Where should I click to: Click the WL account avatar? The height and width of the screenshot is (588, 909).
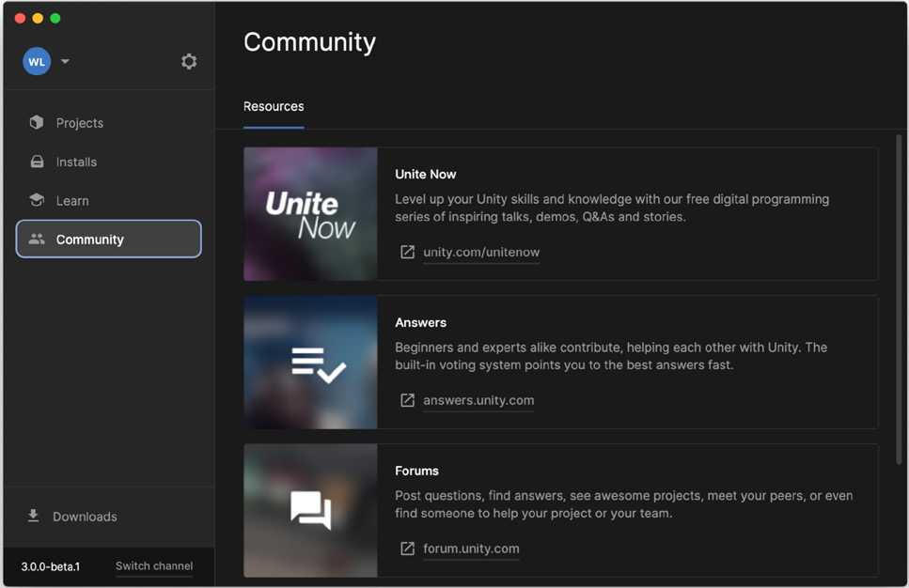click(x=37, y=61)
